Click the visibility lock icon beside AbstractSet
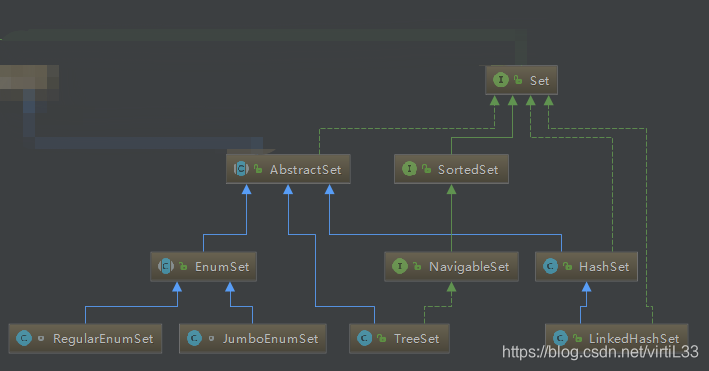709x371 pixels. click(258, 169)
